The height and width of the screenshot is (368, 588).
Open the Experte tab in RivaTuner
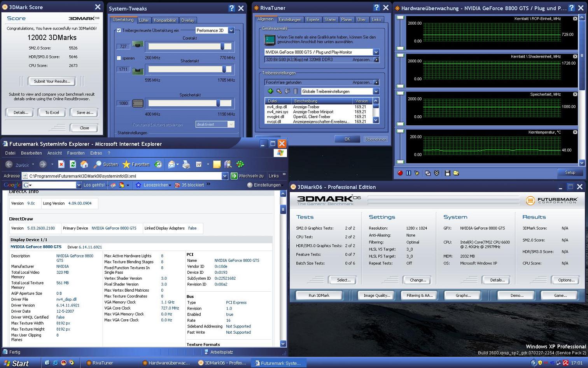pyautogui.click(x=313, y=19)
